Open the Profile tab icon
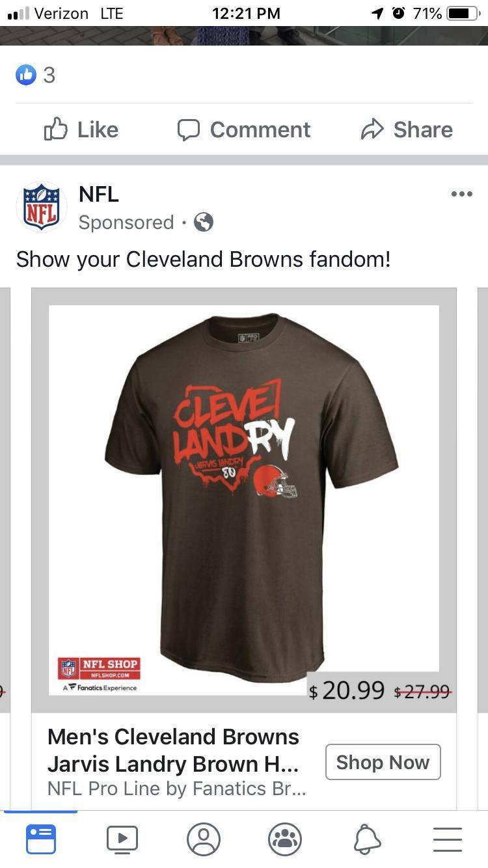The image size is (488, 868). click(x=204, y=839)
